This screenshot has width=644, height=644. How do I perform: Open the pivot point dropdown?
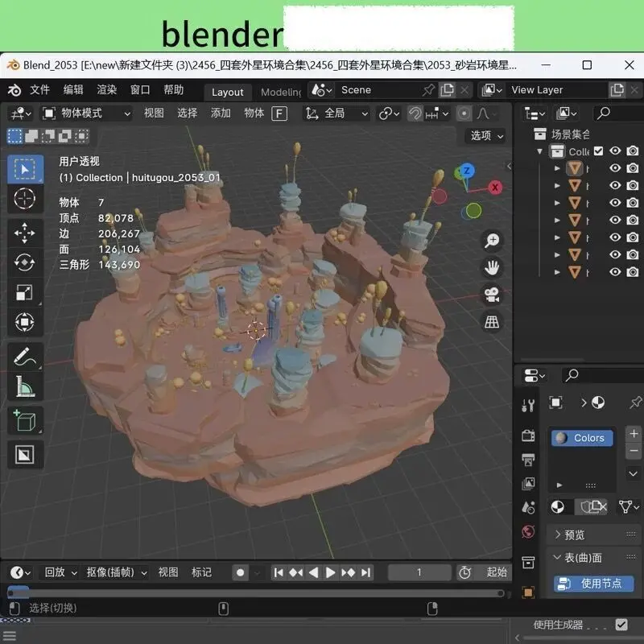[389, 114]
